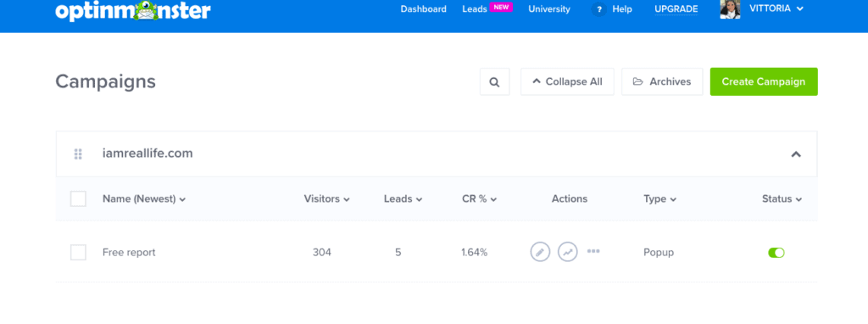868x324 pixels.
Task: Open the Help menu item
Action: coord(622,9)
